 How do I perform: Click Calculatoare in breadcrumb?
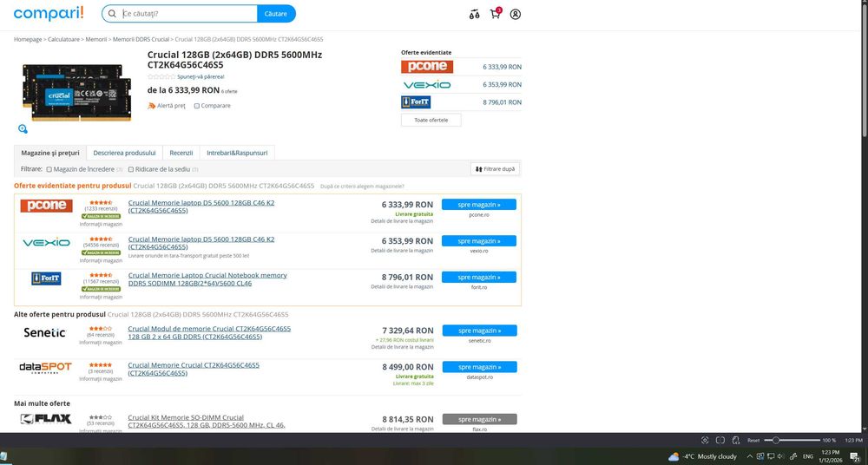pos(63,39)
